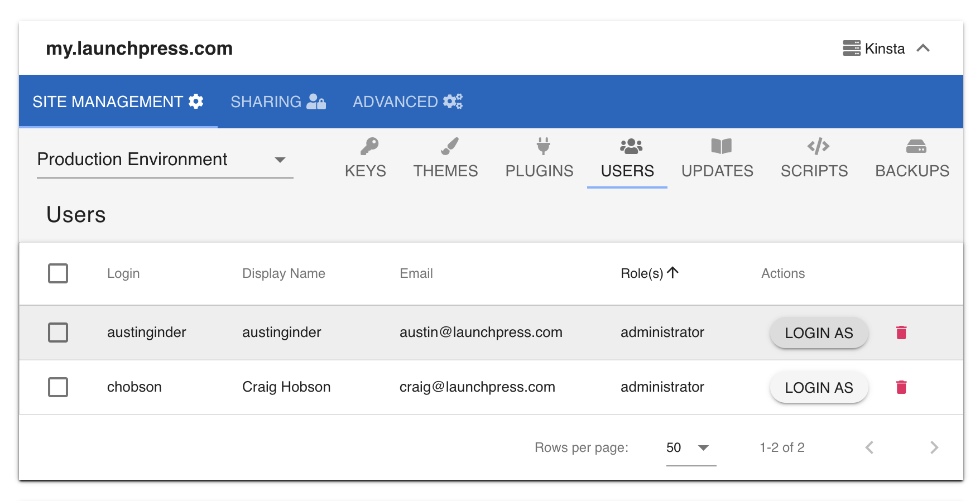Viewport: 980px width, 501px height.
Task: Go to previous page arrow
Action: 869,447
